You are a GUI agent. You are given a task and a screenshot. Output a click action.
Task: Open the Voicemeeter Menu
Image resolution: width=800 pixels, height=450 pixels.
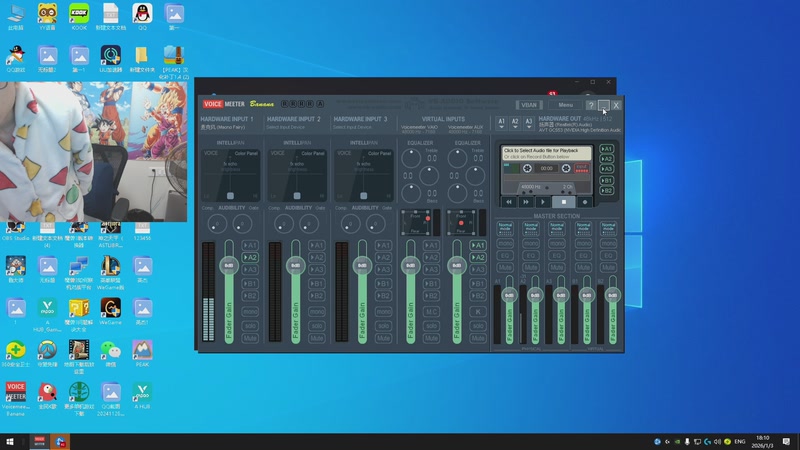(x=565, y=105)
